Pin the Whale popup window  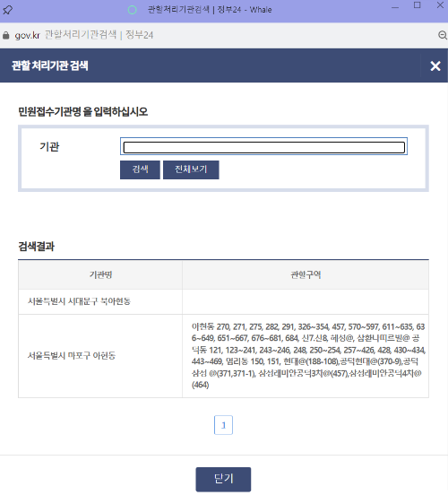pos(7,10)
